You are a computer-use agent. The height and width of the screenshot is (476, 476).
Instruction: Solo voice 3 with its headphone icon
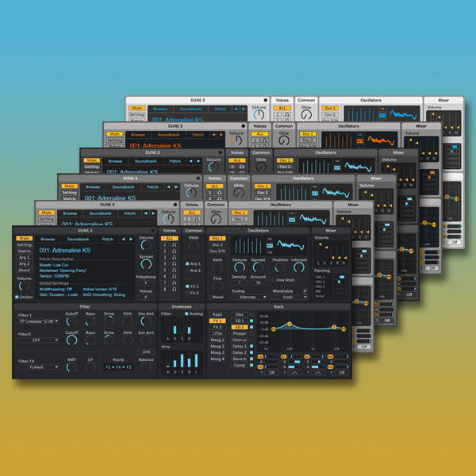[175, 257]
